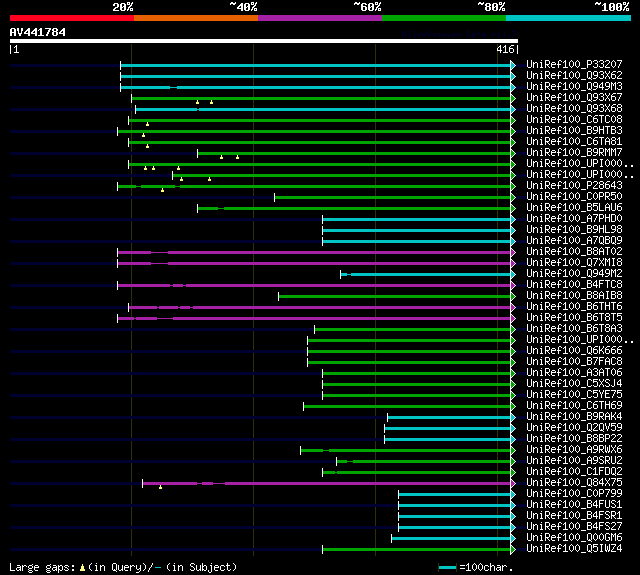The image size is (640, 575).
Task: Click the UniRef100_B6THT6 label
Action: point(574,307)
